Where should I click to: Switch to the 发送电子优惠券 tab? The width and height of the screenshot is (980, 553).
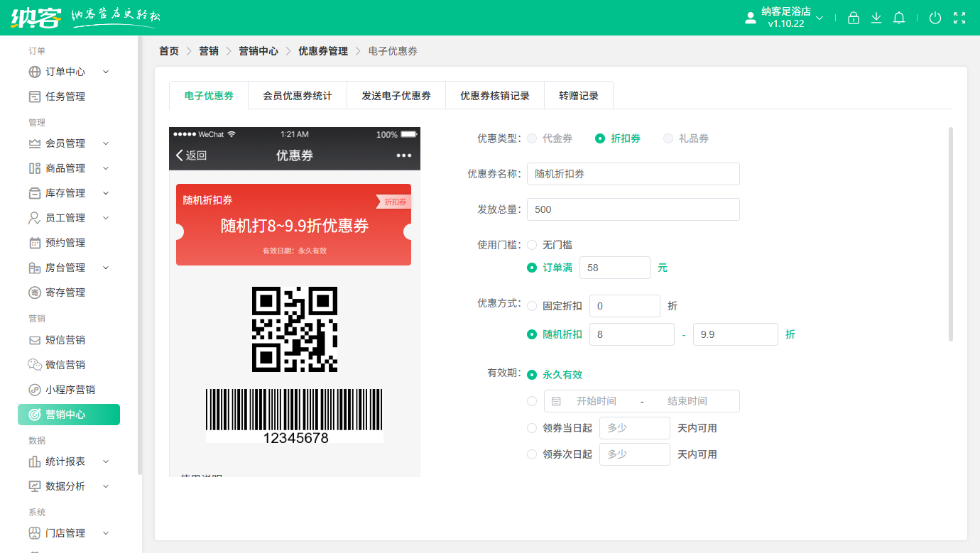(396, 96)
